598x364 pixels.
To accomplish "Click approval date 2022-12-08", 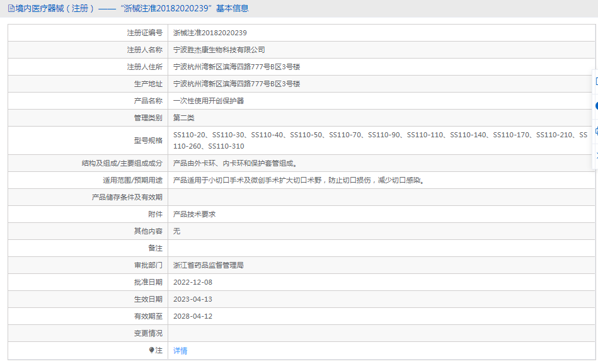I will coord(193,282).
